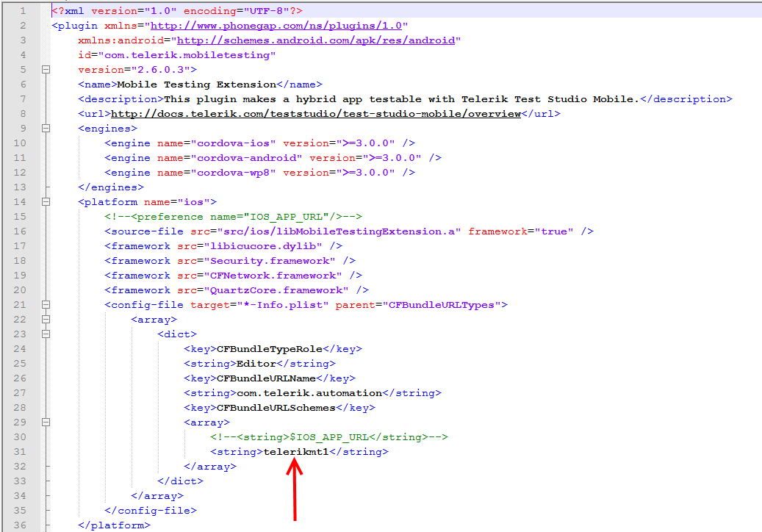Viewport: 762px width, 532px height.
Task: Click 'Mobile Testing Extension' name text
Action: (x=197, y=85)
